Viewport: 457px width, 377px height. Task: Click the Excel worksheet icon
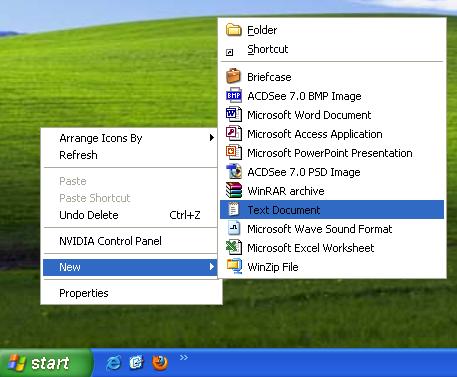(x=234, y=248)
